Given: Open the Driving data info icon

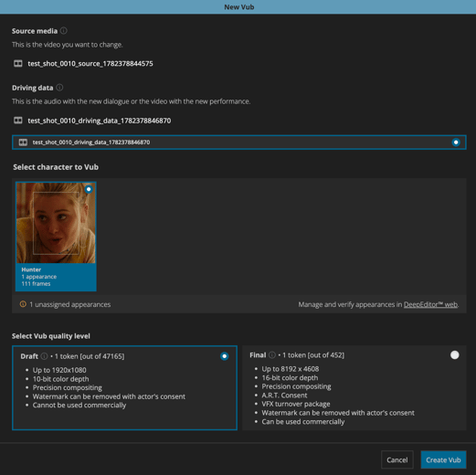Looking at the screenshot, I should (59, 88).
